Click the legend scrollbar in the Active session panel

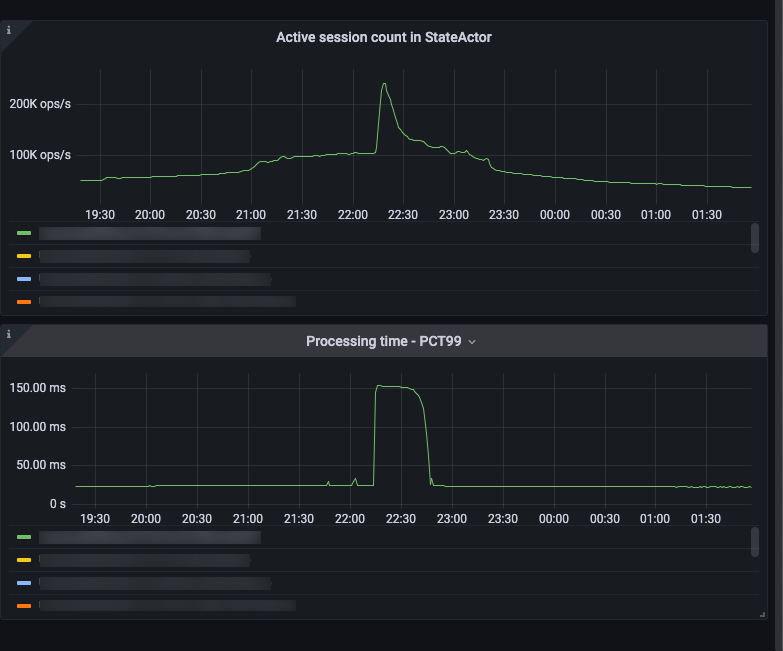pyautogui.click(x=754, y=238)
